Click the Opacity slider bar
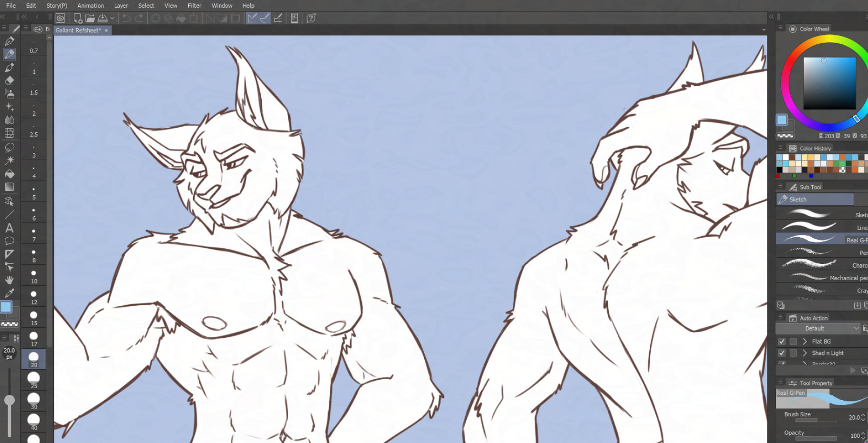868x443 pixels. pos(816,438)
